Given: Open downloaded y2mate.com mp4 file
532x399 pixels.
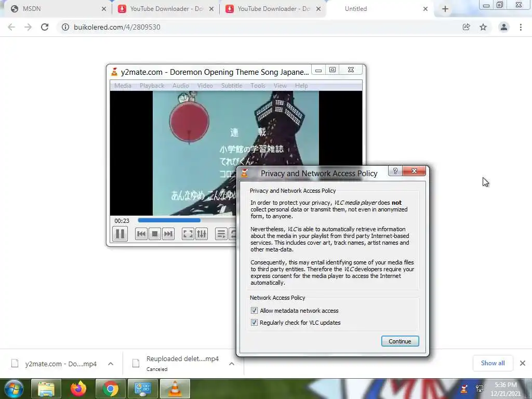Looking at the screenshot, I should click(x=54, y=364).
